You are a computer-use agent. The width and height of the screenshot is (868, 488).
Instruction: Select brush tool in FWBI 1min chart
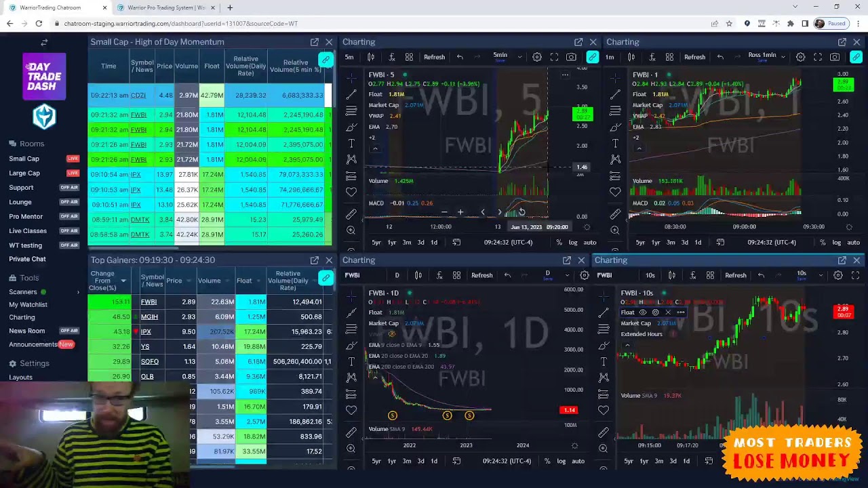point(615,127)
